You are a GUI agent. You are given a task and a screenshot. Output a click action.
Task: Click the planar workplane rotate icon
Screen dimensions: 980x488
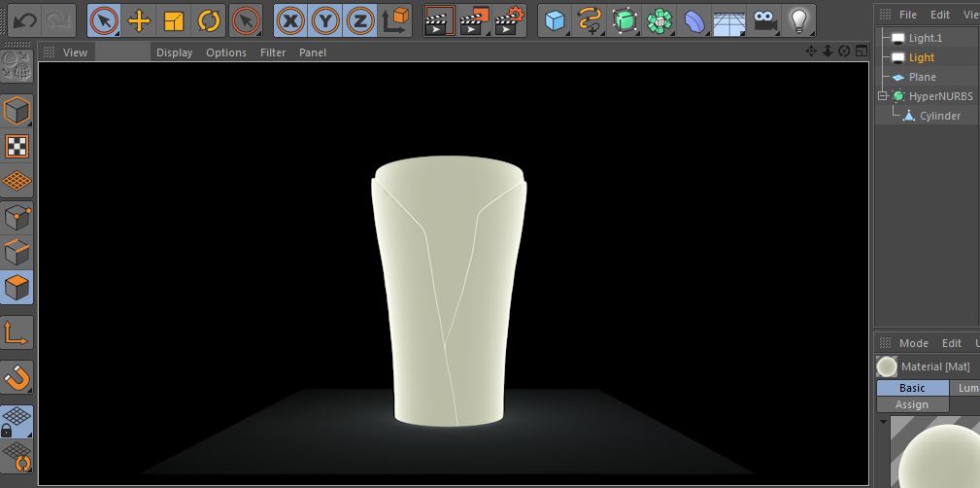[x=17, y=457]
